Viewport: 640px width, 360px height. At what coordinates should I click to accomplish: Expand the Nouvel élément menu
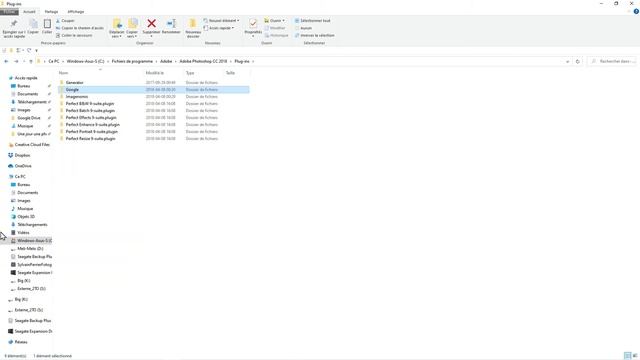[x=221, y=20]
